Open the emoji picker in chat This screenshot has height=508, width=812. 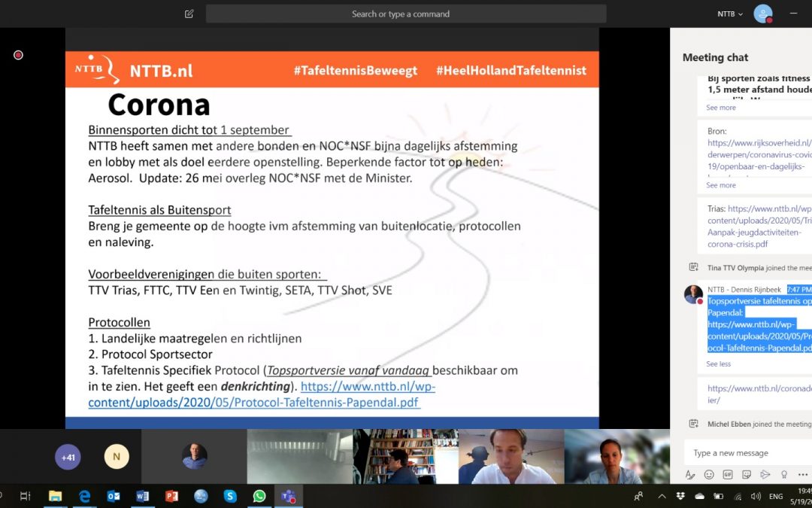[x=709, y=474]
